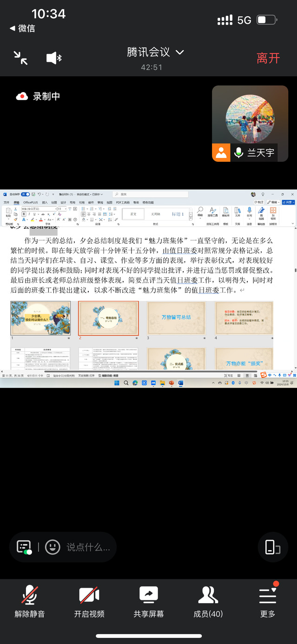Minimize the meeting window with shrink icon
Screen dimensions: 297x644
[20, 58]
